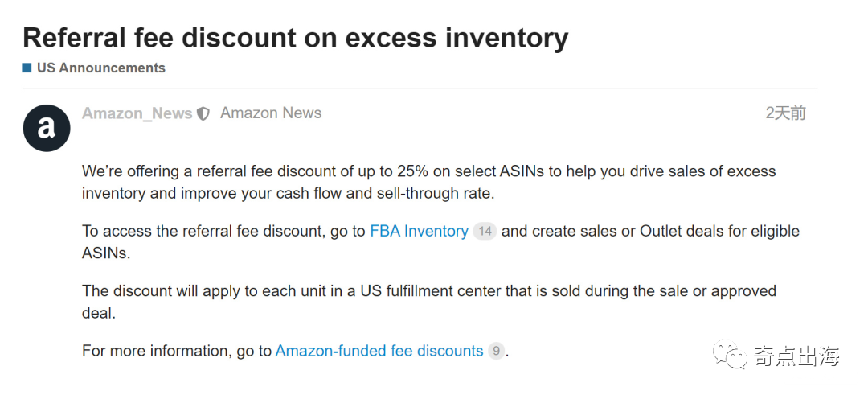
Task: Click the 'To access the referral fee discount' text
Action: [225, 232]
